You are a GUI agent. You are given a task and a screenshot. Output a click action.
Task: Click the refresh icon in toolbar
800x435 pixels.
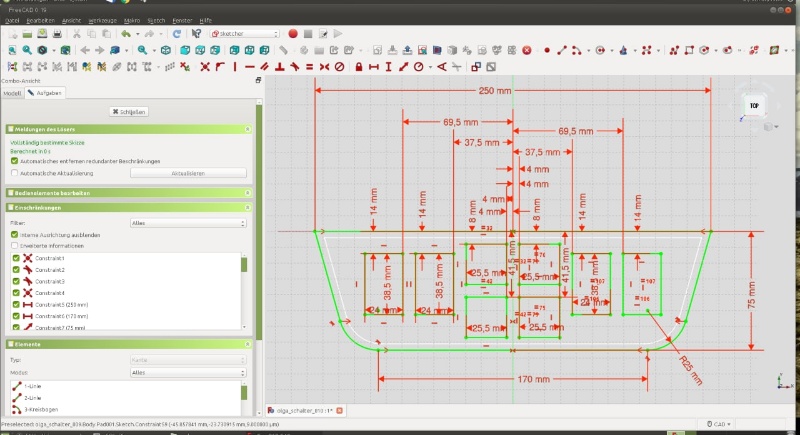click(x=176, y=33)
